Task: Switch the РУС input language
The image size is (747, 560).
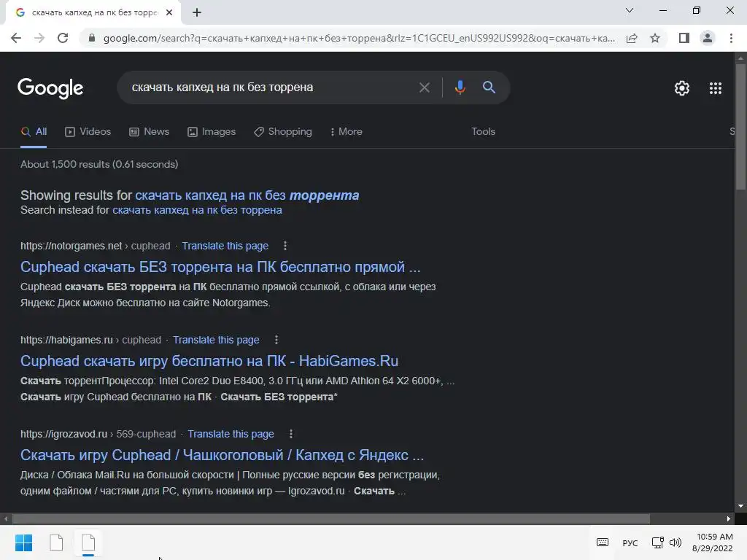Action: (630, 542)
